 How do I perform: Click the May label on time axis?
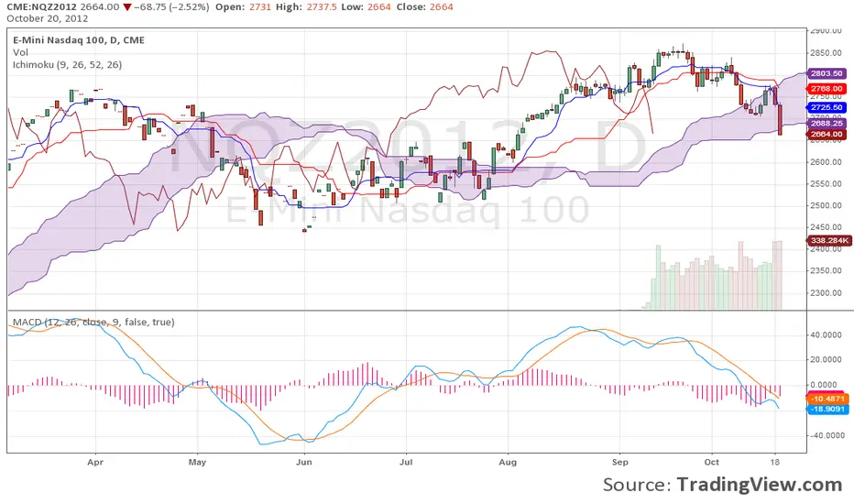(197, 462)
